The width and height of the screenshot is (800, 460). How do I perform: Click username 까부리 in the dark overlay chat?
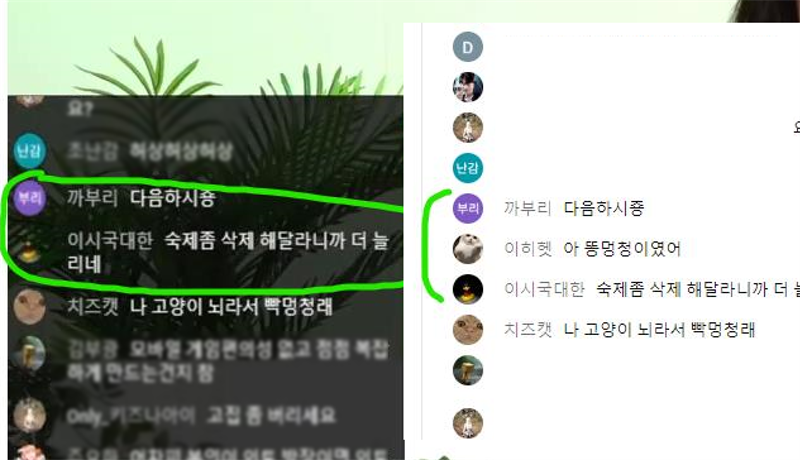[92, 198]
